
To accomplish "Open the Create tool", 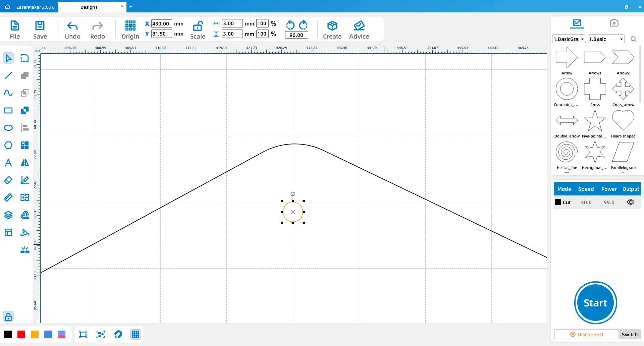I will [x=332, y=30].
